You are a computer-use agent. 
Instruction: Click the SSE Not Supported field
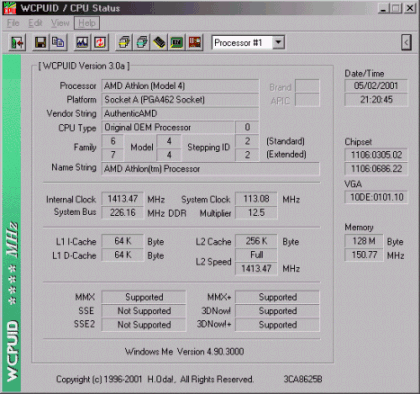144,311
